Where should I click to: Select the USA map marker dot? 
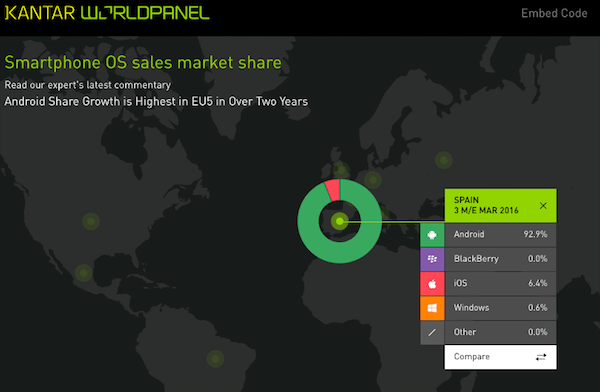[x=91, y=221]
